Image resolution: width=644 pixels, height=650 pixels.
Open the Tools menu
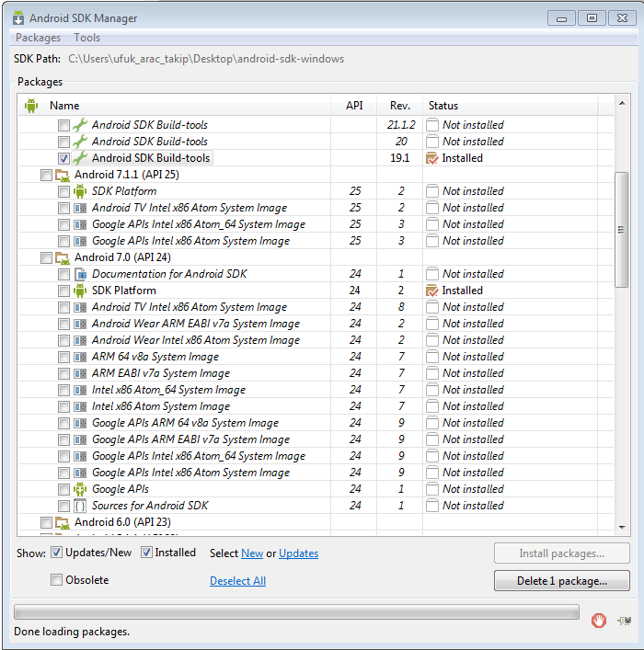point(87,38)
